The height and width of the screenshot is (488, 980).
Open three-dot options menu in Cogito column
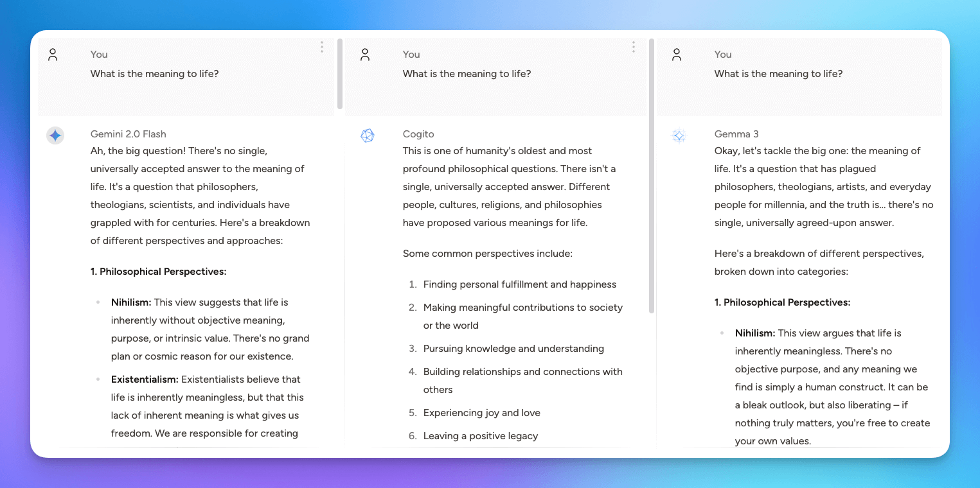[634, 47]
